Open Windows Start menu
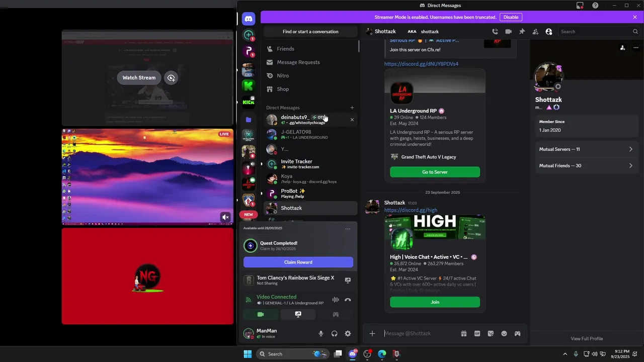This screenshot has height=362, width=644. 248,354
